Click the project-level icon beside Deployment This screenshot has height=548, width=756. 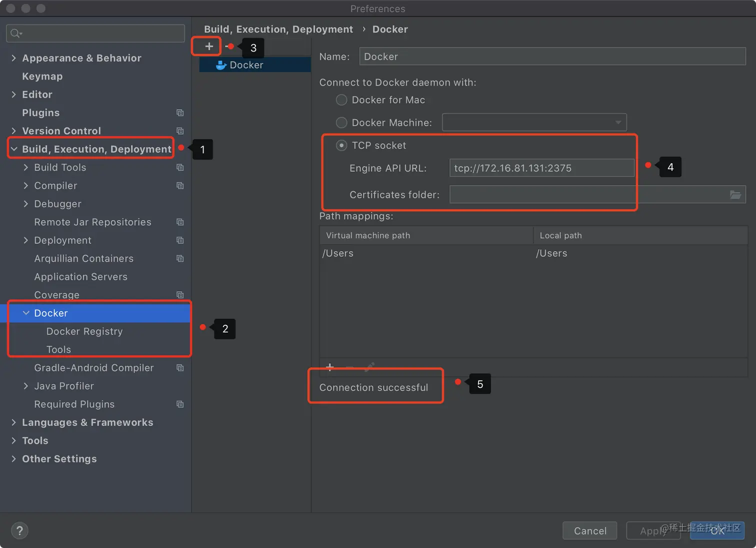(x=180, y=240)
